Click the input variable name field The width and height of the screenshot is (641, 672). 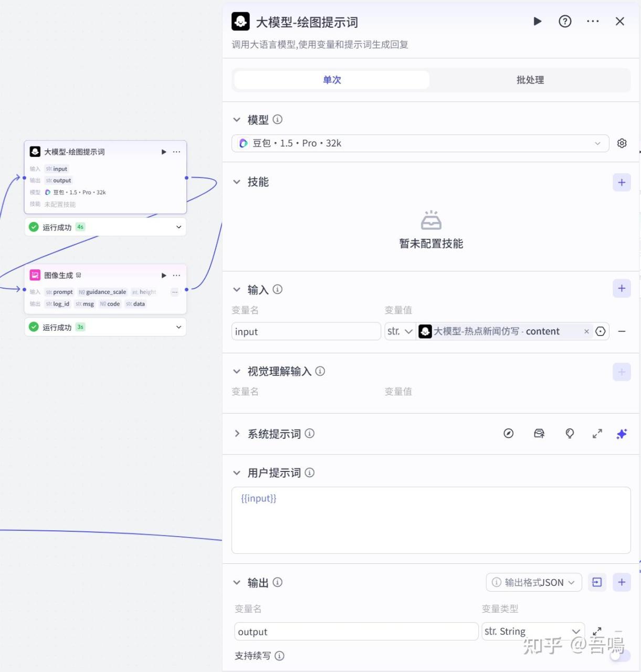pos(306,332)
